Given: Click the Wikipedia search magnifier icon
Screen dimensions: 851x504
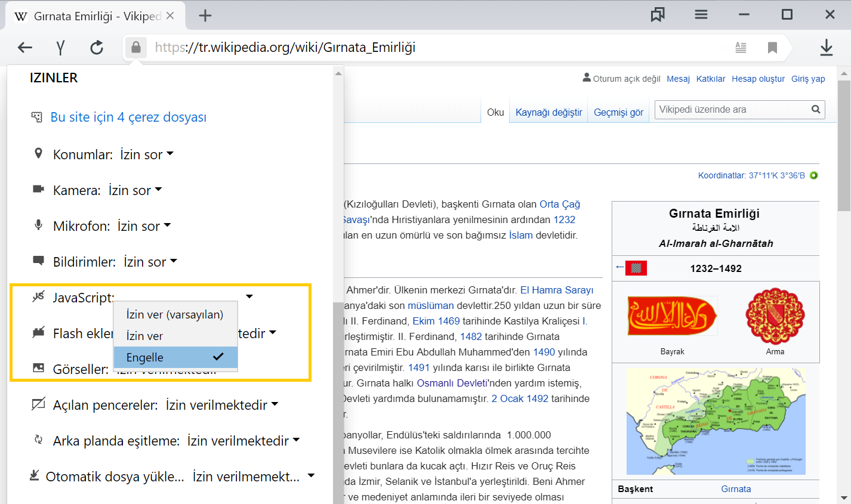Looking at the screenshot, I should [816, 110].
